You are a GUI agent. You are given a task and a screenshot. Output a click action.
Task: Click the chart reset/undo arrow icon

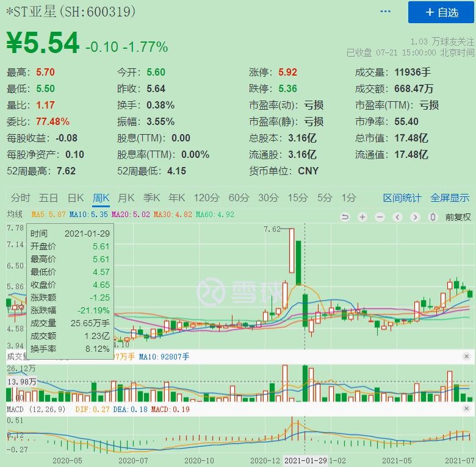click(345, 217)
